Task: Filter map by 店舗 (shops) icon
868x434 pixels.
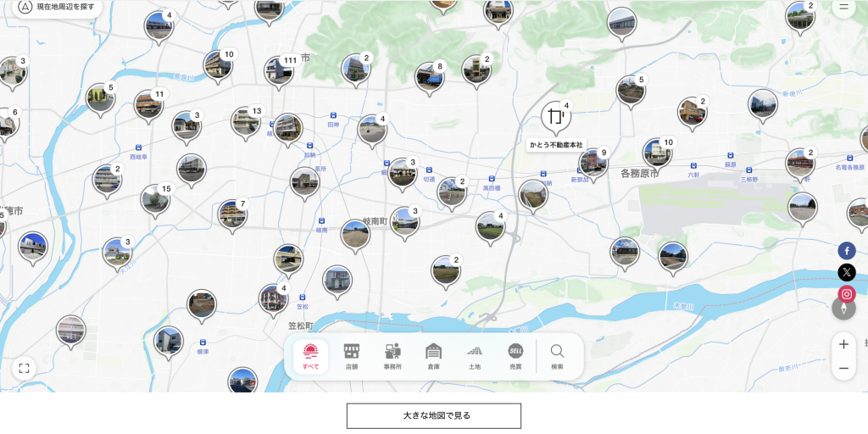Action: click(351, 356)
